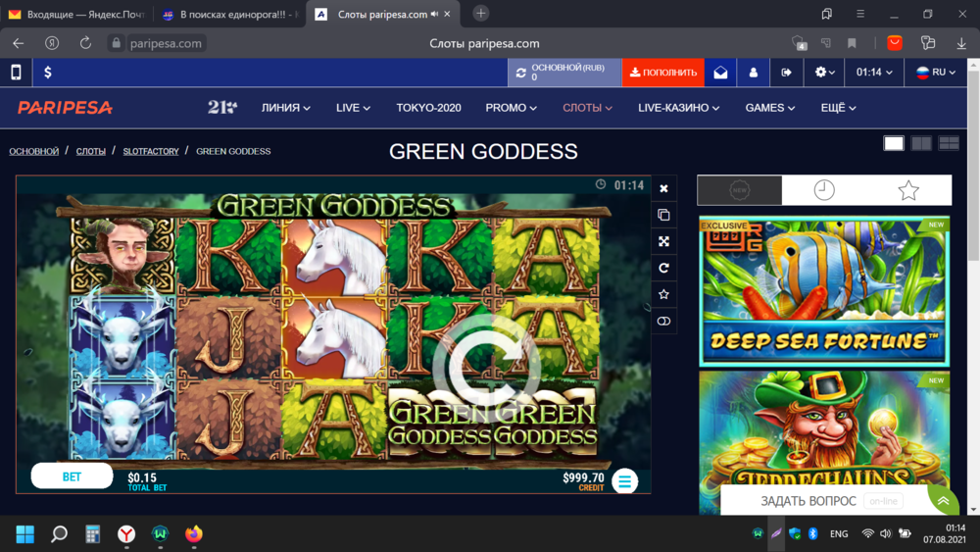This screenshot has height=552, width=980.
Task: Open the Windows Start menu
Action: (x=25, y=534)
